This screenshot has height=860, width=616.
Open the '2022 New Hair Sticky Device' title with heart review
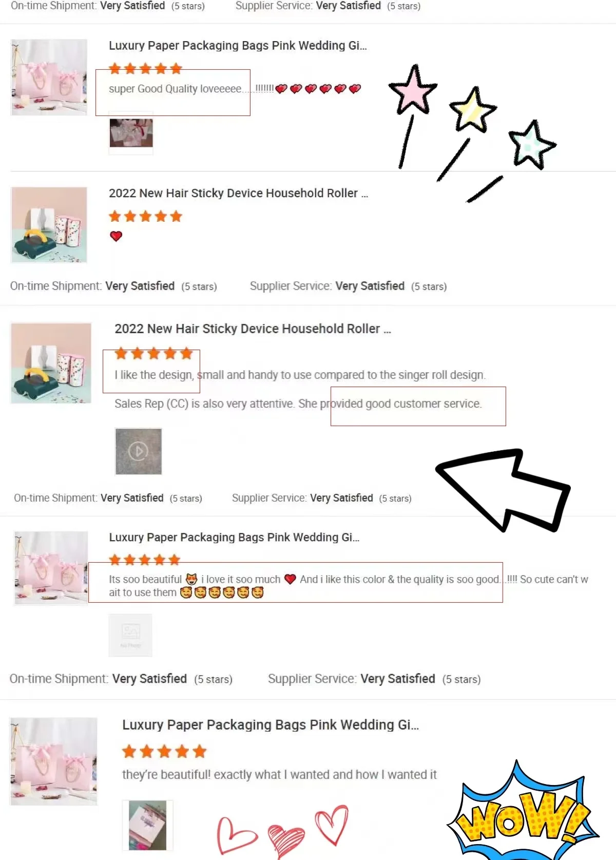238,194
